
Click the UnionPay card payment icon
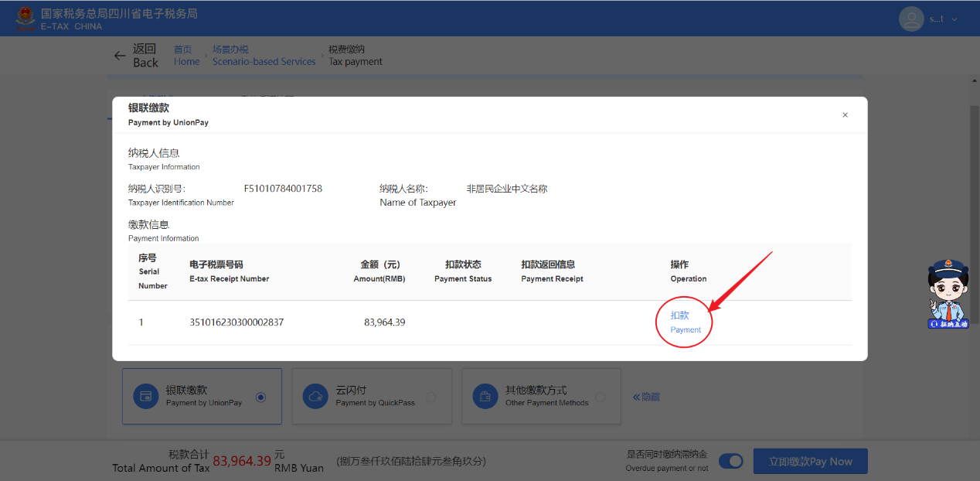tap(146, 397)
